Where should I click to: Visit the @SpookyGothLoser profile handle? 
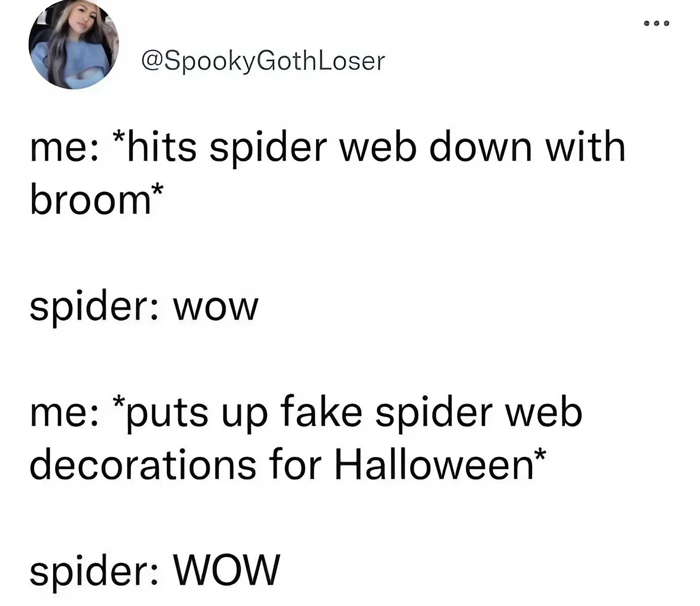click(x=264, y=62)
